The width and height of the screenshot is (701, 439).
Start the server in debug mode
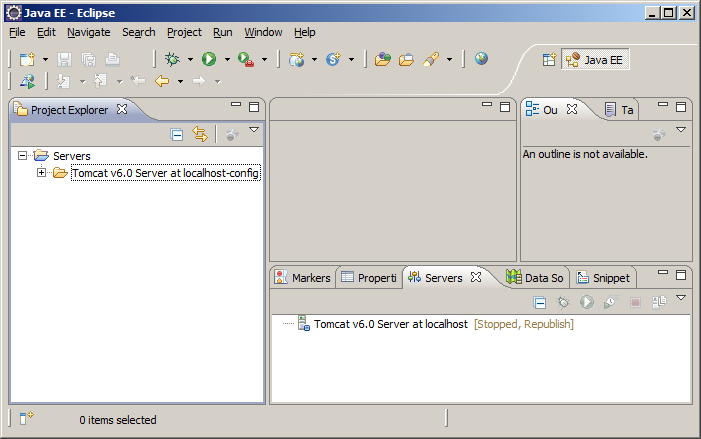[563, 303]
